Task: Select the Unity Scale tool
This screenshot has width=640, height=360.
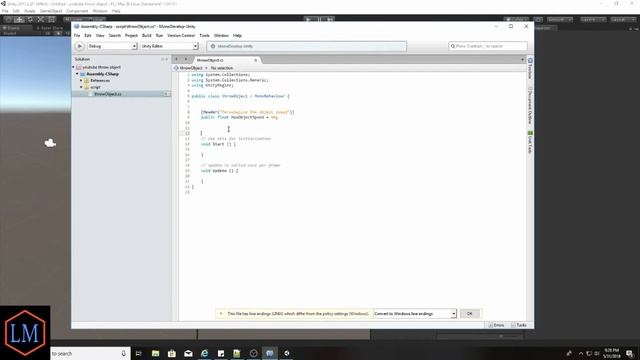Action: [x=41, y=19]
